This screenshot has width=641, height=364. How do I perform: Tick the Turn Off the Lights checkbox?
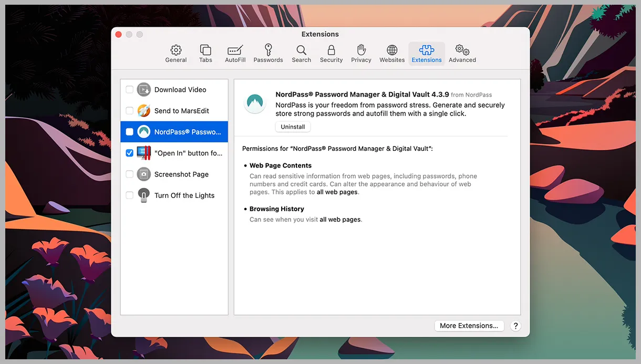[x=129, y=195]
